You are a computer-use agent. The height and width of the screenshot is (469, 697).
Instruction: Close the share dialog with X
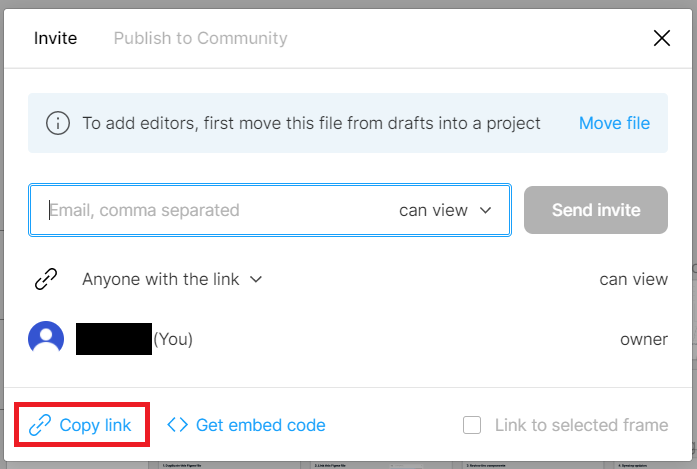tap(662, 38)
